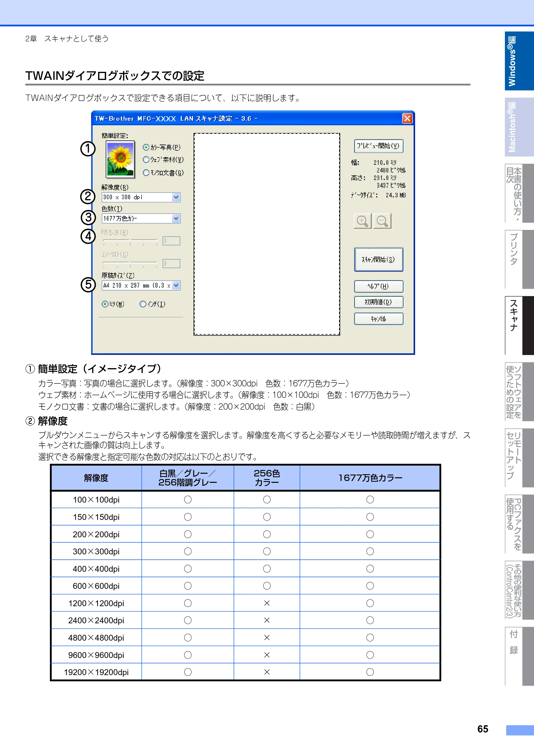This screenshot has height=756, width=534.
Task: Open the 本書の使い方・目次 side tab
Action: (519, 193)
